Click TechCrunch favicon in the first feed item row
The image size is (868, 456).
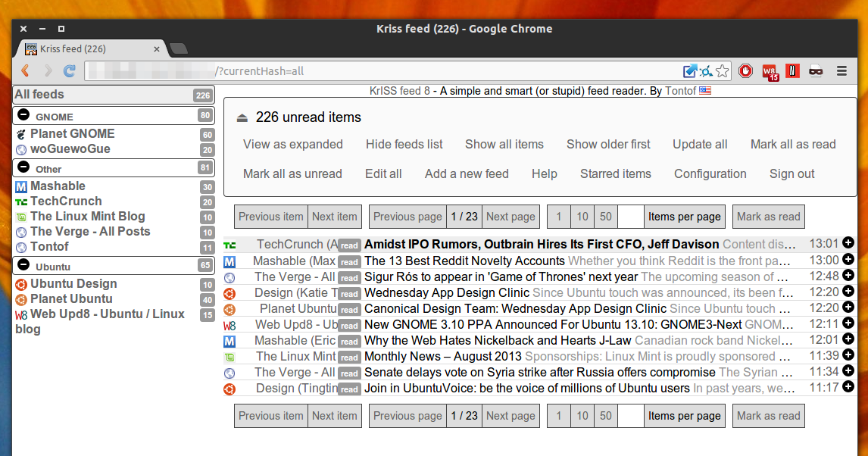[229, 245]
